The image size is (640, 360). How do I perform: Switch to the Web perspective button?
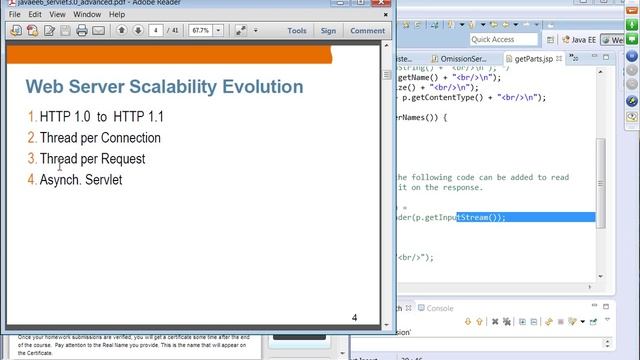[x=612, y=40]
